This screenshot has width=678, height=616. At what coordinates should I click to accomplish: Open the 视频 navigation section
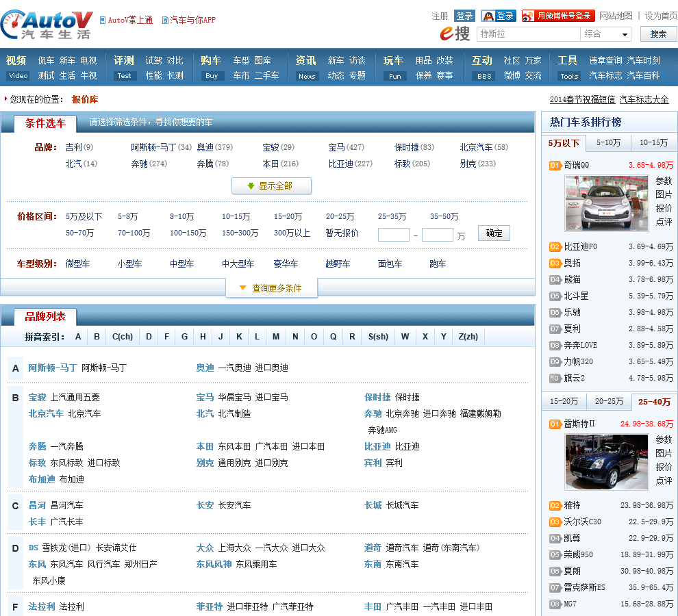(16, 60)
